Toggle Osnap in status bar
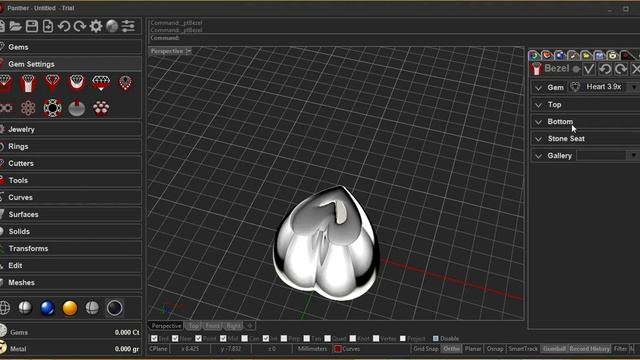 click(x=495, y=349)
